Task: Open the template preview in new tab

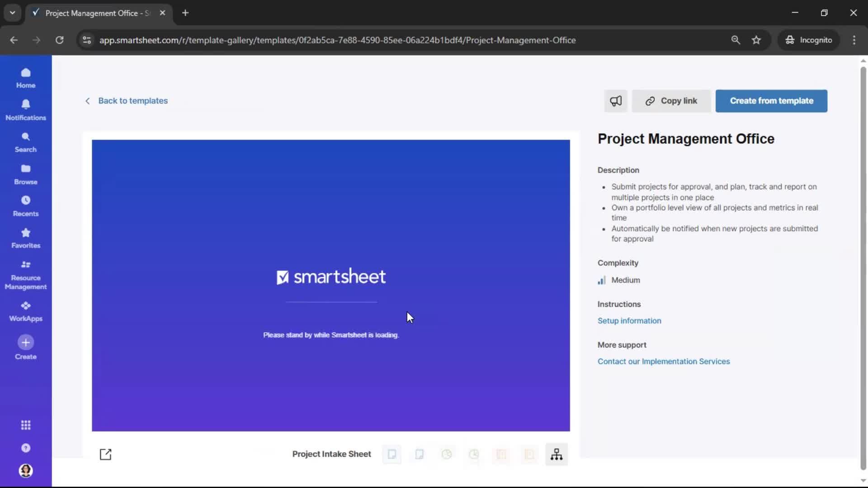Action: [105, 455]
